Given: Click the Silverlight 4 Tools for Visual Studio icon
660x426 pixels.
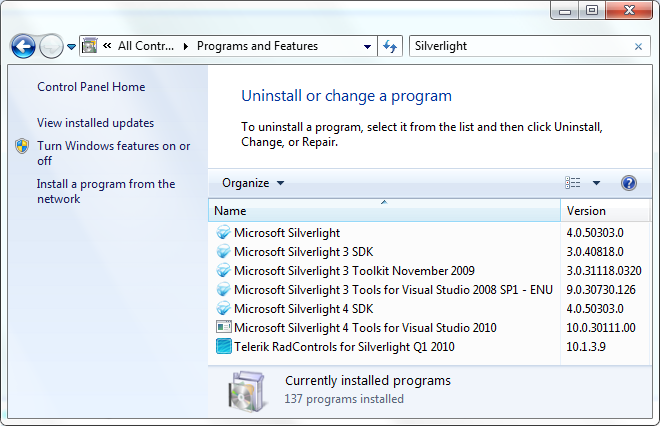Looking at the screenshot, I should pos(224,327).
